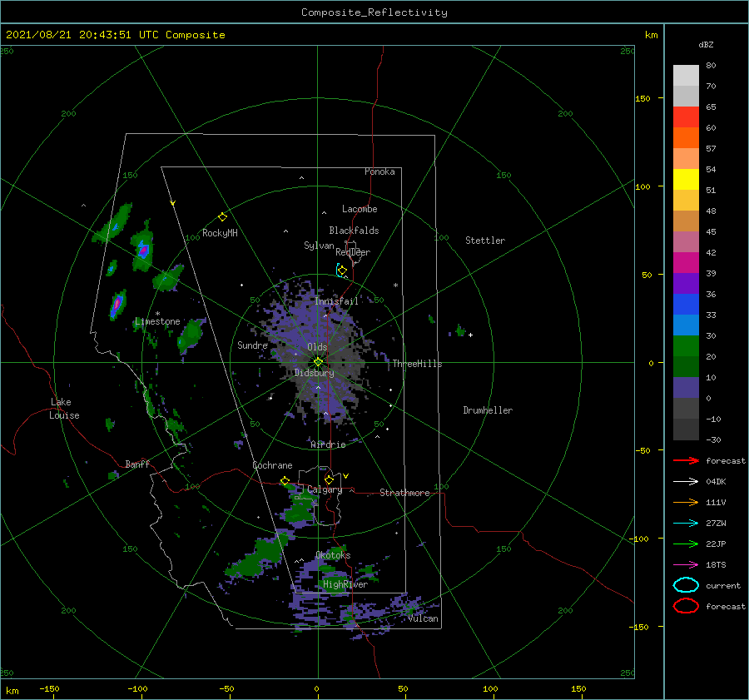
Task: Click the red 60-65 dBZ legend swatch
Action: [x=686, y=117]
